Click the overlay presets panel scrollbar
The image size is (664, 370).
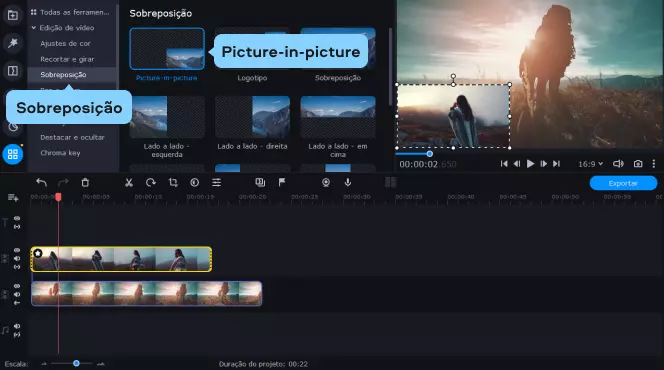(x=390, y=66)
